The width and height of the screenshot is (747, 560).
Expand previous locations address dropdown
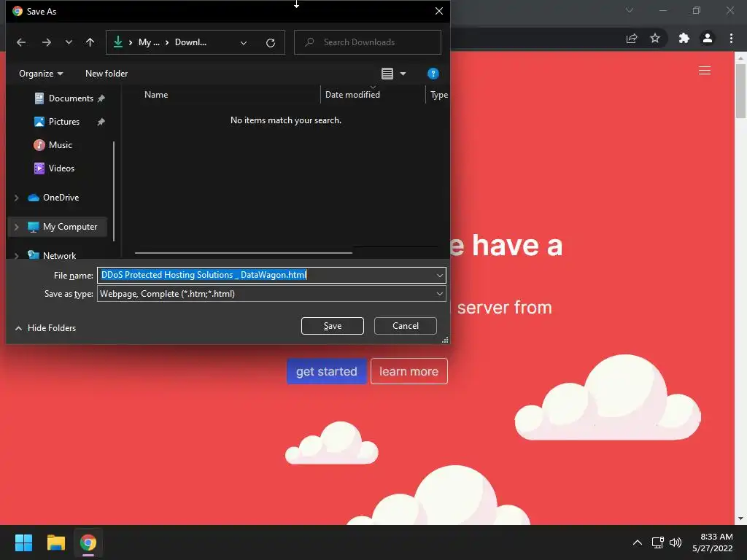(x=244, y=43)
